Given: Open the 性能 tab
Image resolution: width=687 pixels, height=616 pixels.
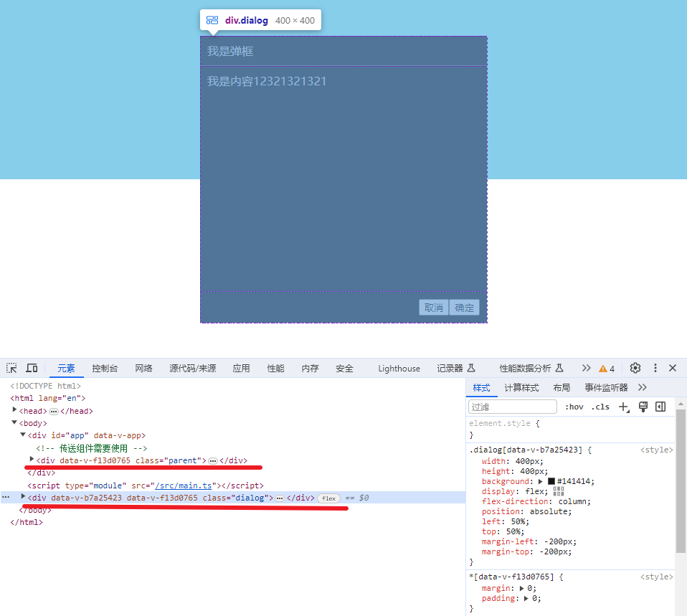Looking at the screenshot, I should (275, 369).
